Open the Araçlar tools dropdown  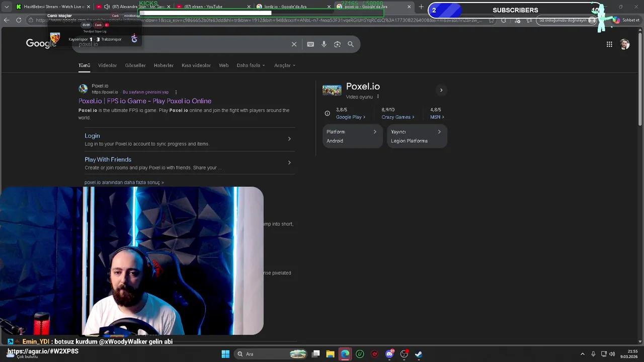[284, 65]
